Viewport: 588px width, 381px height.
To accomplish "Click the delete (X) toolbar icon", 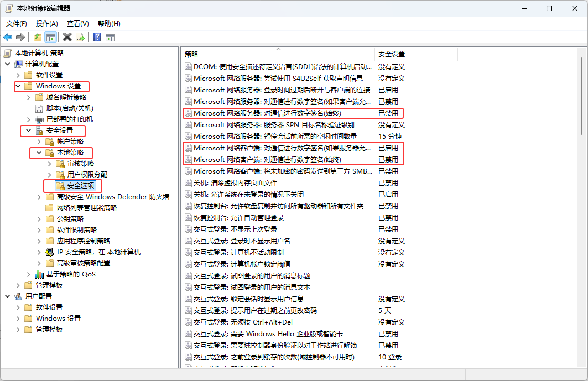I will (x=67, y=37).
